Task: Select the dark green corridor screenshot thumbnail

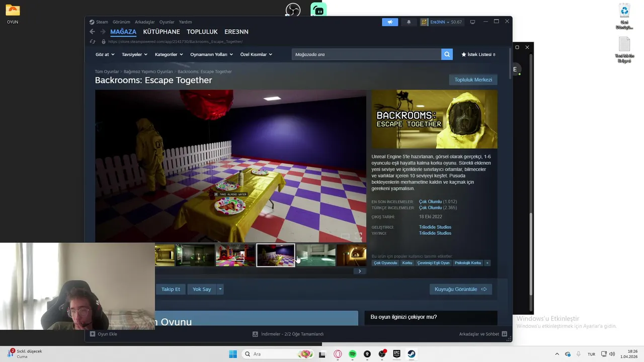Action: coord(195,255)
